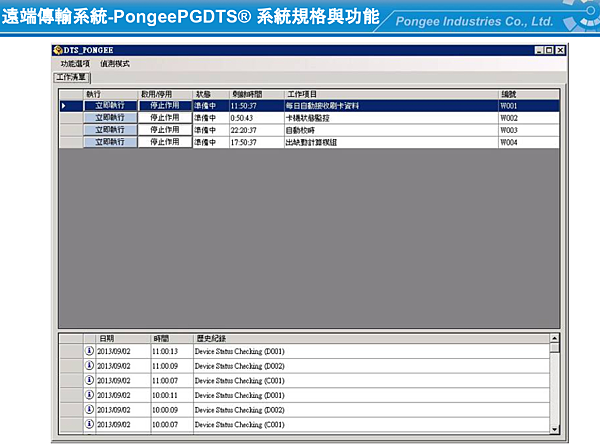Click the 時間 column header in history log
This screenshot has width=600, height=444.
[172, 338]
